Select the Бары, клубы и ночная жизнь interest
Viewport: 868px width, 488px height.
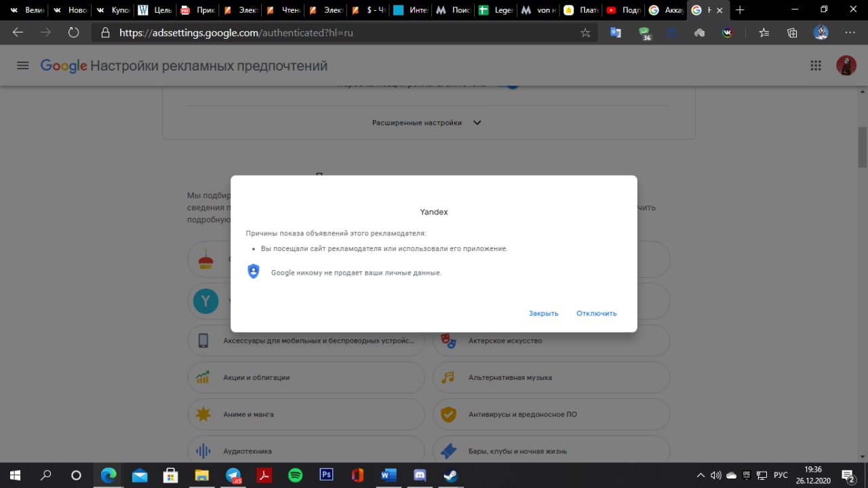[x=551, y=451]
